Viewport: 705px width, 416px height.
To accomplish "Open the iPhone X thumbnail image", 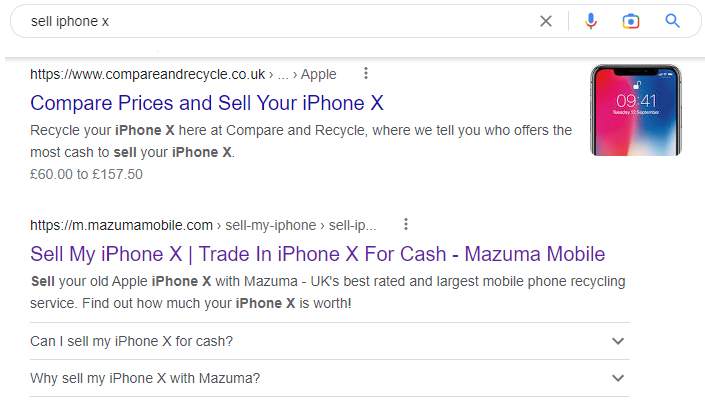I will 636,110.
